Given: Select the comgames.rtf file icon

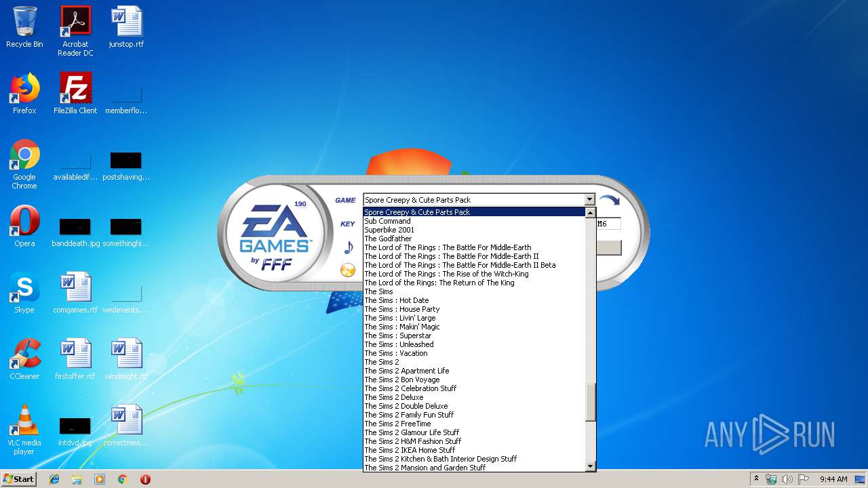Looking at the screenshot, I should click(75, 293).
